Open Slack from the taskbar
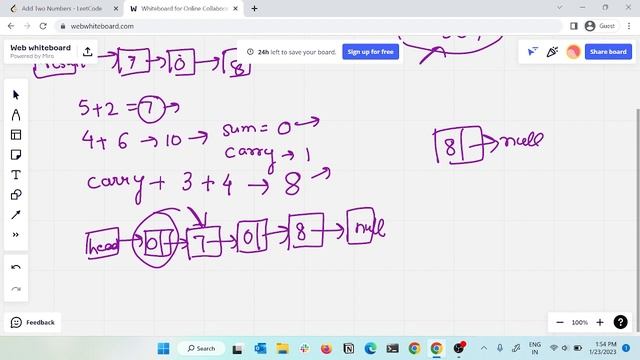This screenshot has width=640, height=360. [304, 348]
